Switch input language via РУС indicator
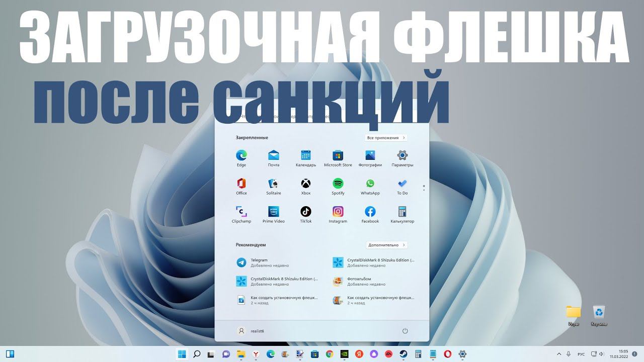The height and width of the screenshot is (362, 644). click(x=581, y=354)
